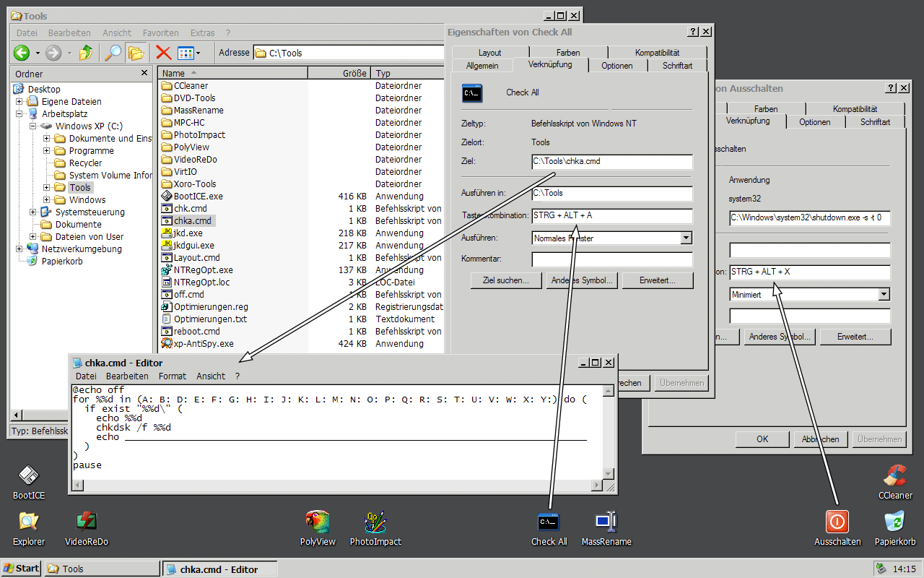924x578 pixels.
Task: Open the Ausschalten shutdown icon
Action: (x=837, y=522)
